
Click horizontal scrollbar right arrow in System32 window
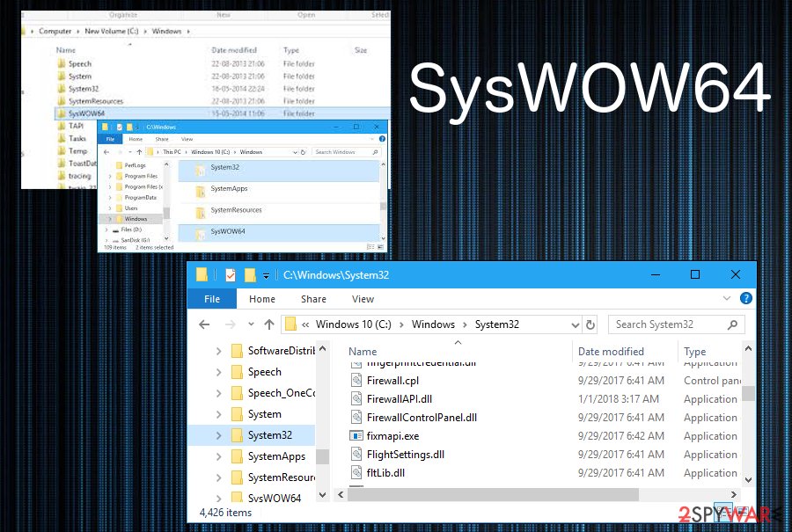tap(733, 495)
